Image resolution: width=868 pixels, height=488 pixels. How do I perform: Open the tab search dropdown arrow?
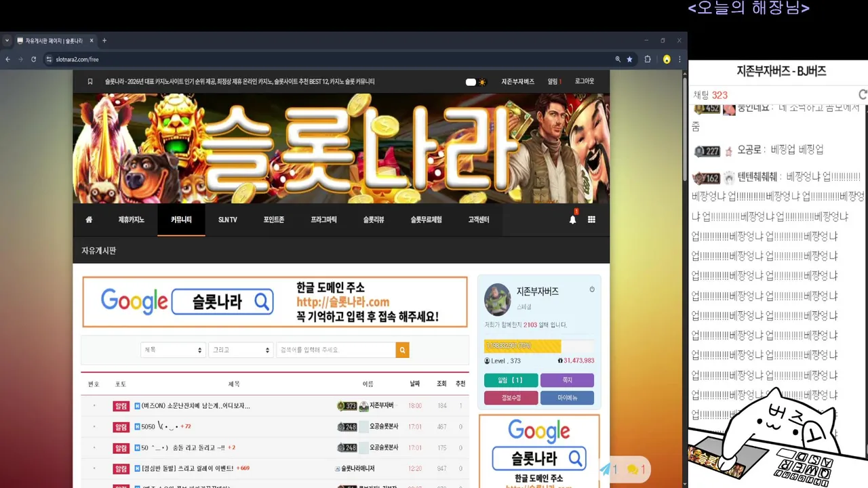point(7,41)
